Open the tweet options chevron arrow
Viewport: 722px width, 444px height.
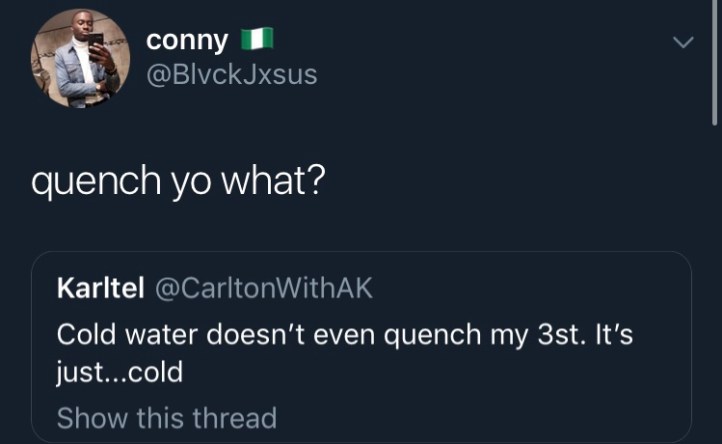click(x=683, y=42)
